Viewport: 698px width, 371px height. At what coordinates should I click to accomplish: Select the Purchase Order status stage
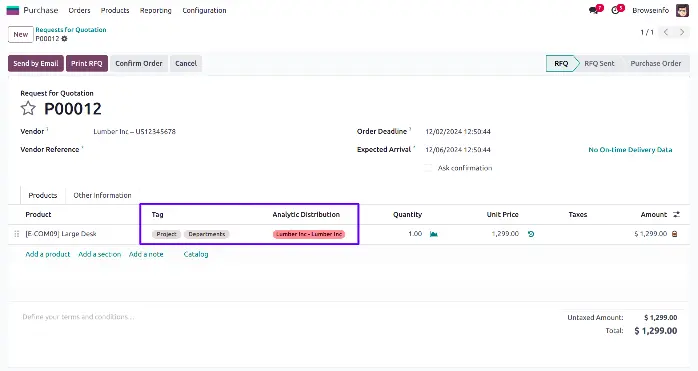(x=656, y=63)
